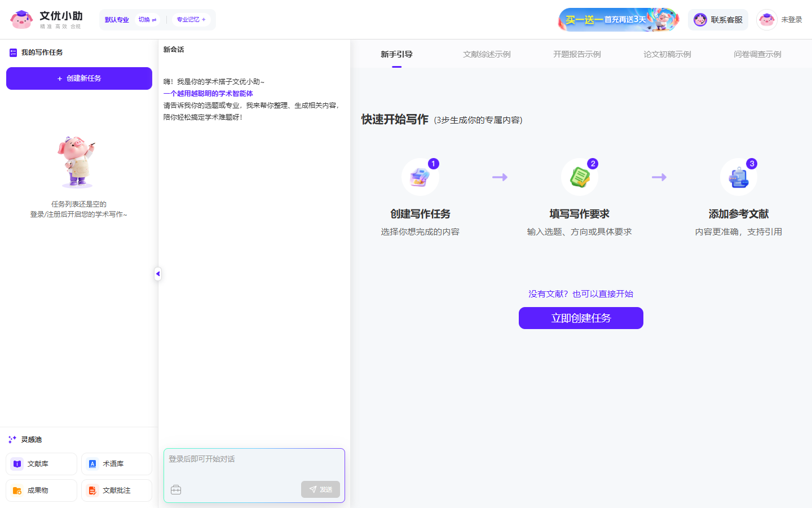Select the 新手引导 tab
The width and height of the screenshot is (812, 508).
point(396,54)
